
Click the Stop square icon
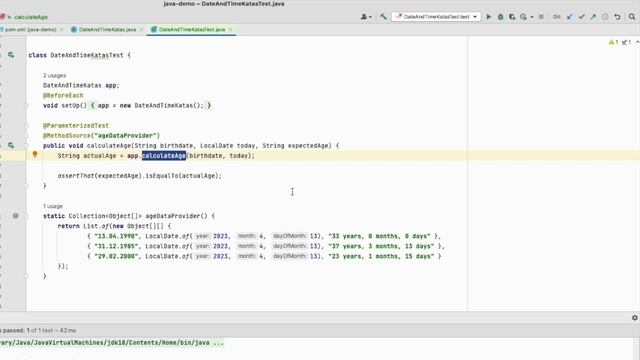[x=541, y=17]
